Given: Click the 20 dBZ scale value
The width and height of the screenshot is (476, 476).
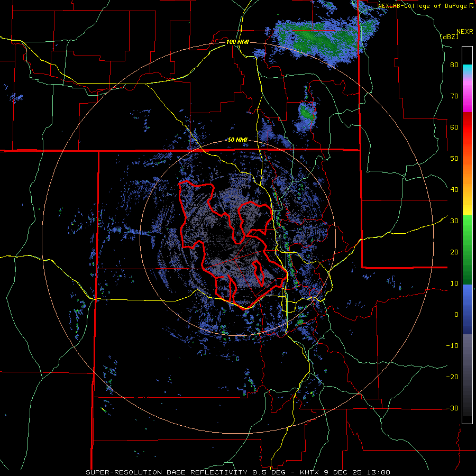Looking at the screenshot, I should [x=454, y=252].
